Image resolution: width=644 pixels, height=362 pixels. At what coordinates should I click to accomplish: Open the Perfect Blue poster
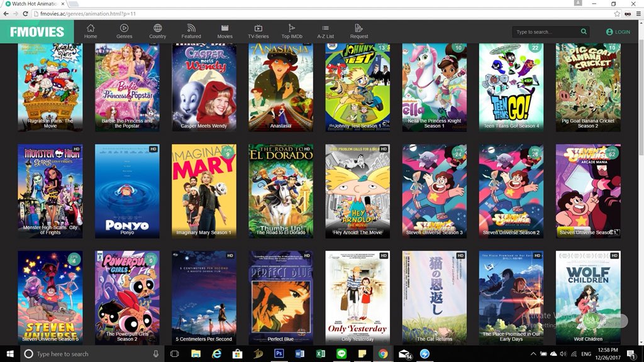pyautogui.click(x=280, y=297)
